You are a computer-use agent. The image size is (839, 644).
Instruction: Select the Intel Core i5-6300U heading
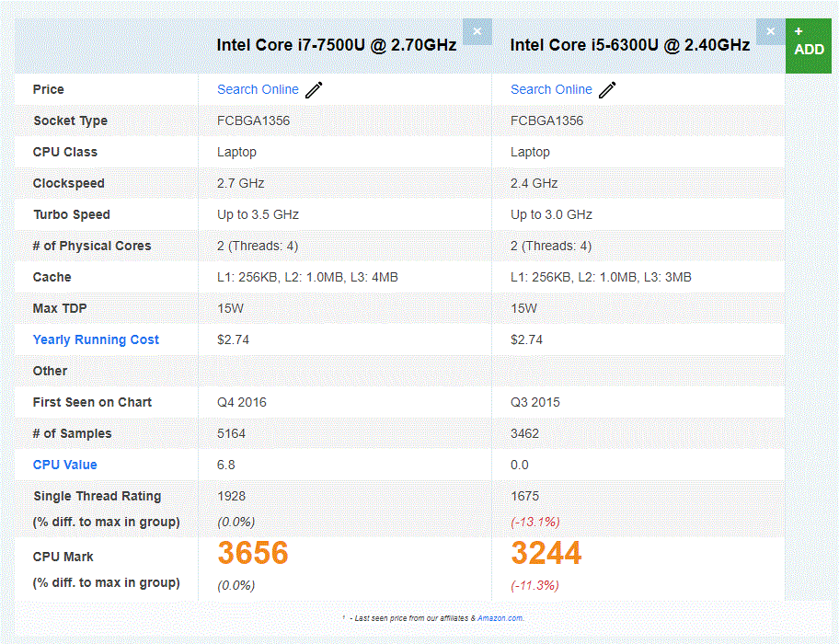(x=629, y=45)
